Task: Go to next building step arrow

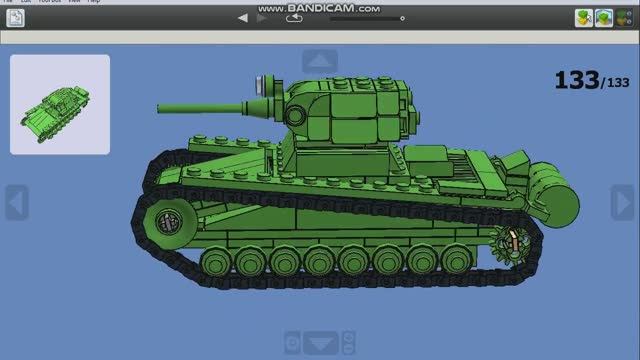Action: click(262, 18)
